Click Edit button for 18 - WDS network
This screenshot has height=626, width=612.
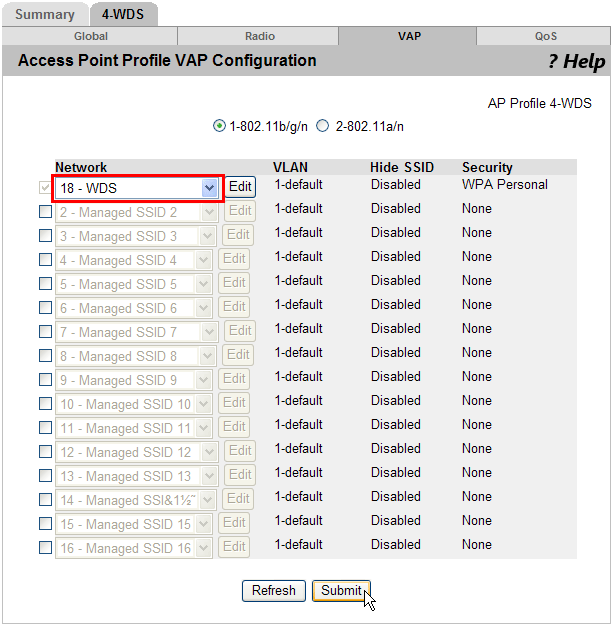coord(240,187)
